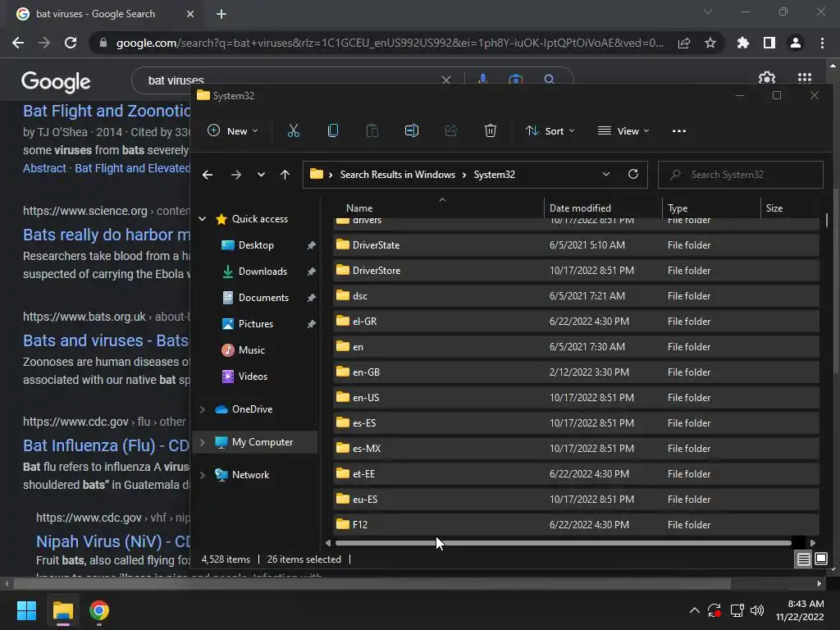Switch to details view icon in status bar
This screenshot has height=630, width=840.
(804, 559)
